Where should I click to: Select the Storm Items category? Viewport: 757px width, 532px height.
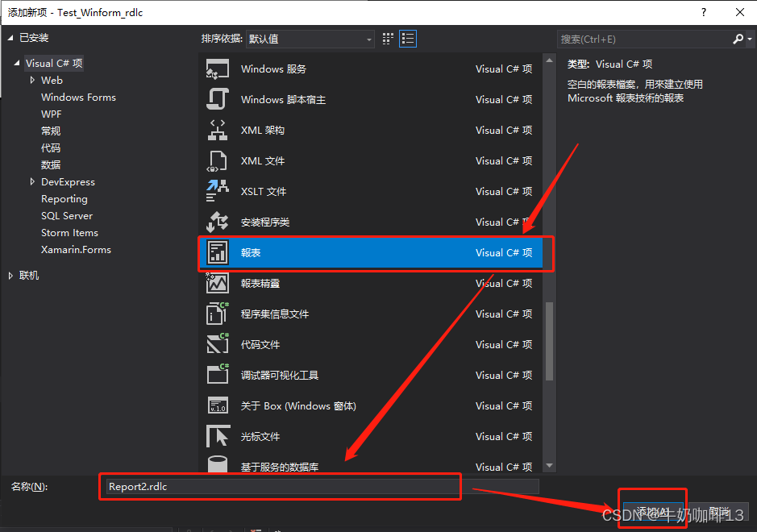69,233
